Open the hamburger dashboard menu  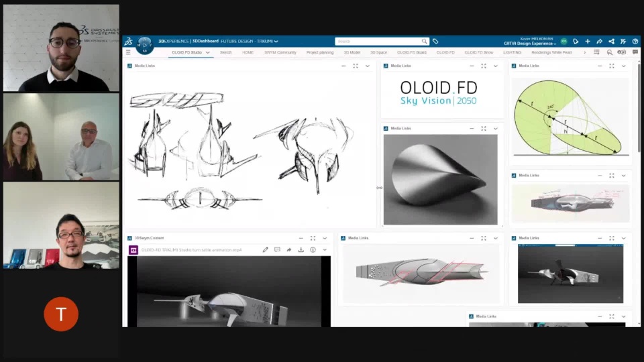pyautogui.click(x=128, y=52)
